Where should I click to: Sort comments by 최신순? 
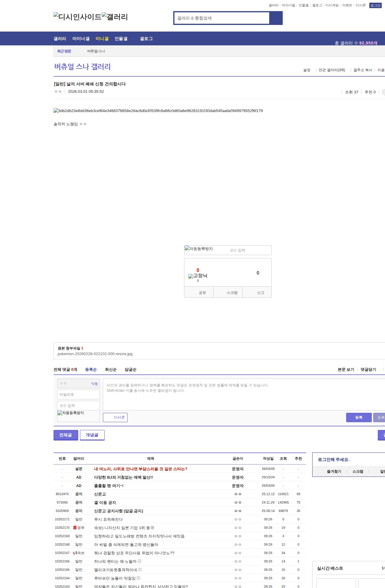point(111,370)
